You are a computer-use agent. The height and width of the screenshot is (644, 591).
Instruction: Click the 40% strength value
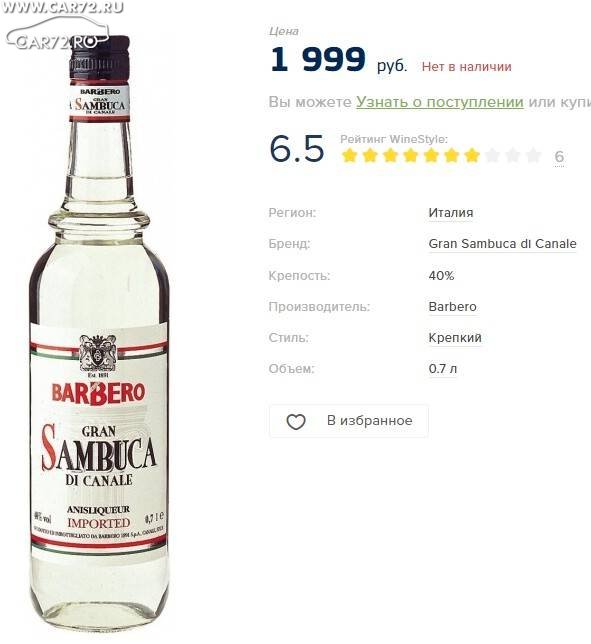tap(441, 276)
